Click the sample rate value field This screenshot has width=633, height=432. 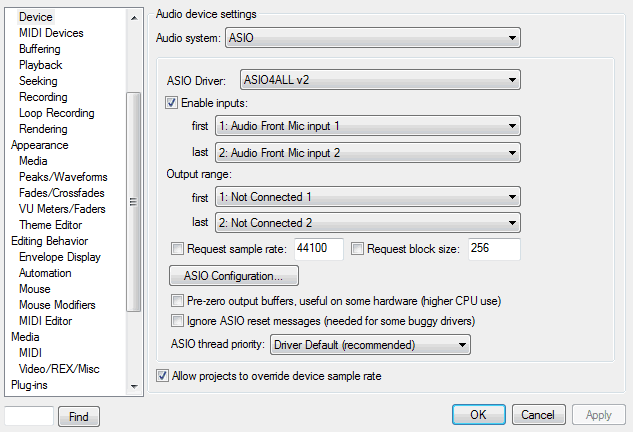tap(318, 249)
